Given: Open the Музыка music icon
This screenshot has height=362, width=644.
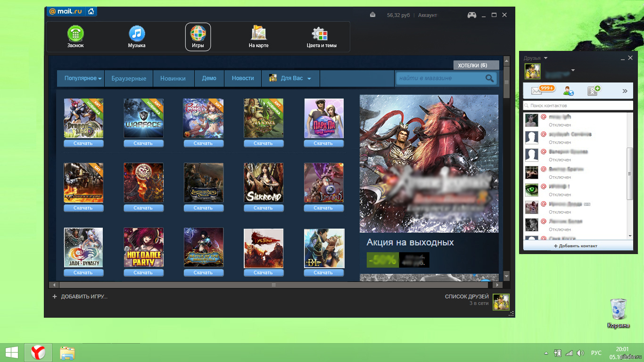Looking at the screenshot, I should [x=137, y=34].
